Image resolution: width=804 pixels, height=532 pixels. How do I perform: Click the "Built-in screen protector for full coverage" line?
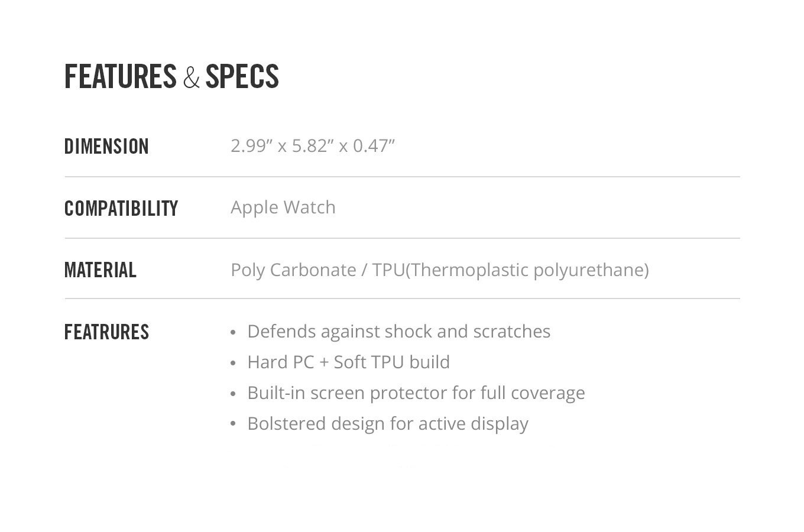[x=416, y=393]
